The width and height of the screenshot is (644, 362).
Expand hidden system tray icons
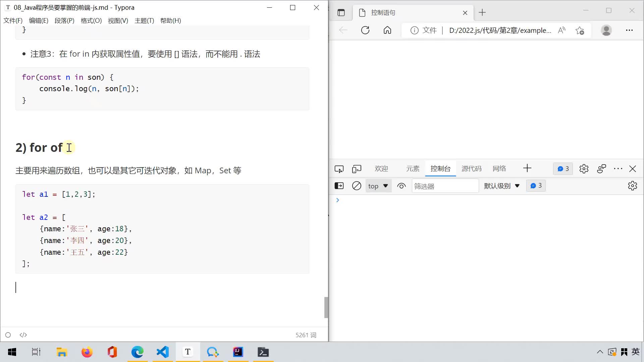(x=600, y=352)
